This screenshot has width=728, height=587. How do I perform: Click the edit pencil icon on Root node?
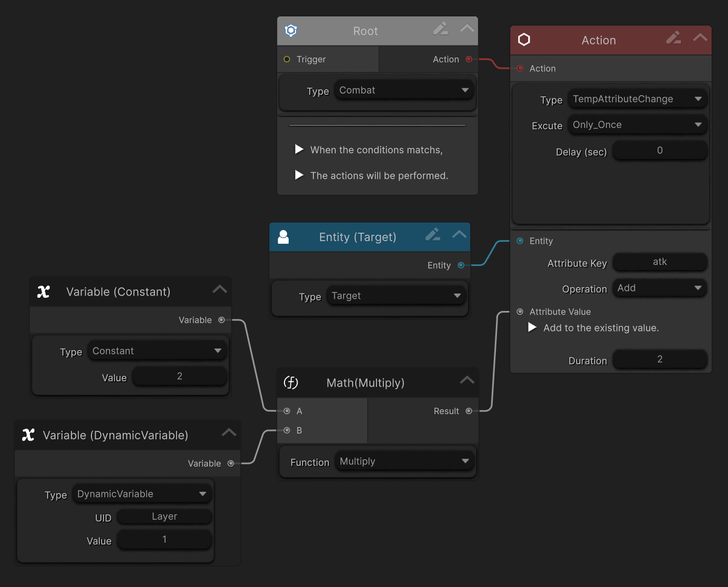[440, 29]
